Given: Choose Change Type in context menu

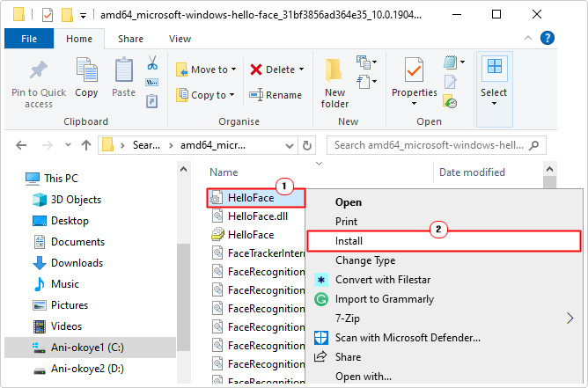Looking at the screenshot, I should point(445,260).
